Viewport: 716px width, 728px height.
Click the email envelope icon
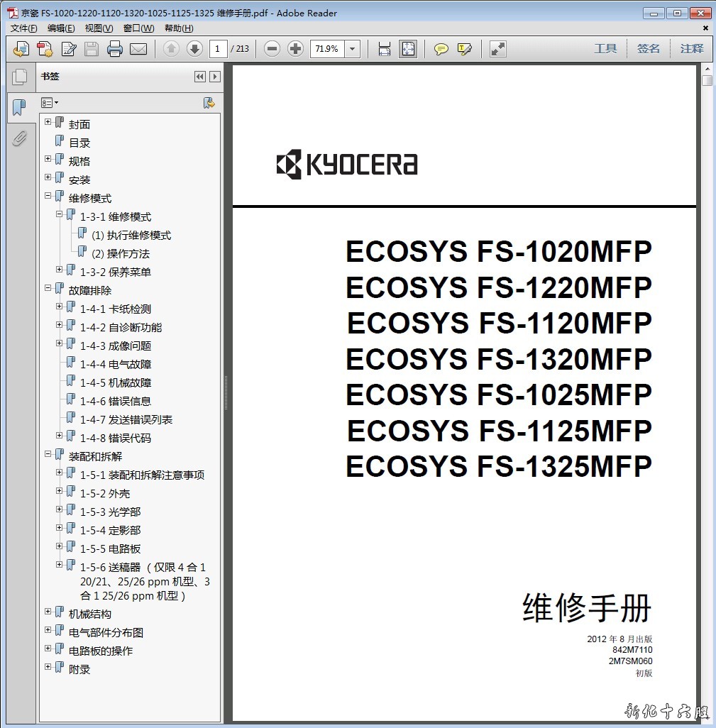[138, 49]
